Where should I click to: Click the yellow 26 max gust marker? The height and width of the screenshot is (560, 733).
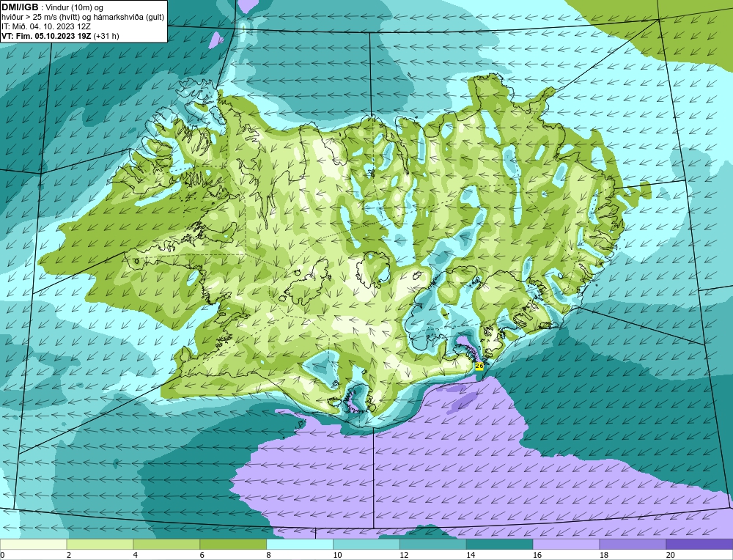click(479, 366)
